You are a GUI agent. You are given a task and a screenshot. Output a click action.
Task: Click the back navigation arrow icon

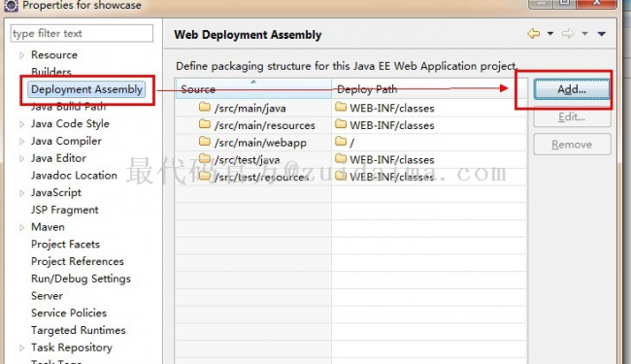click(x=534, y=34)
